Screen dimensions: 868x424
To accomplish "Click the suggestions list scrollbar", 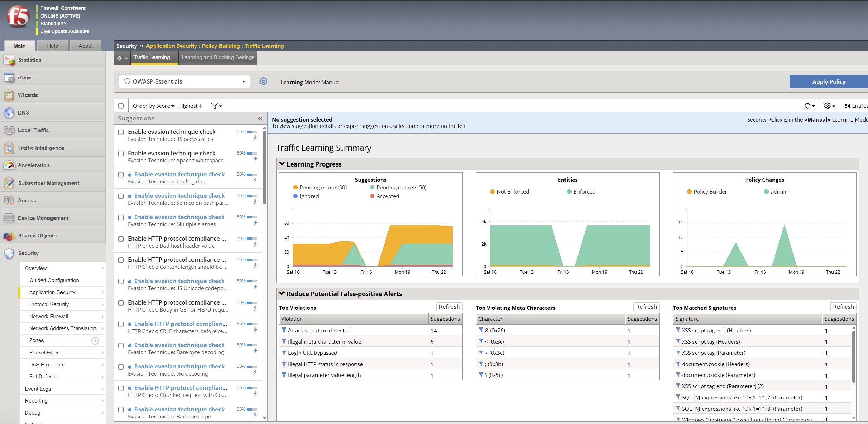I will tap(265, 168).
